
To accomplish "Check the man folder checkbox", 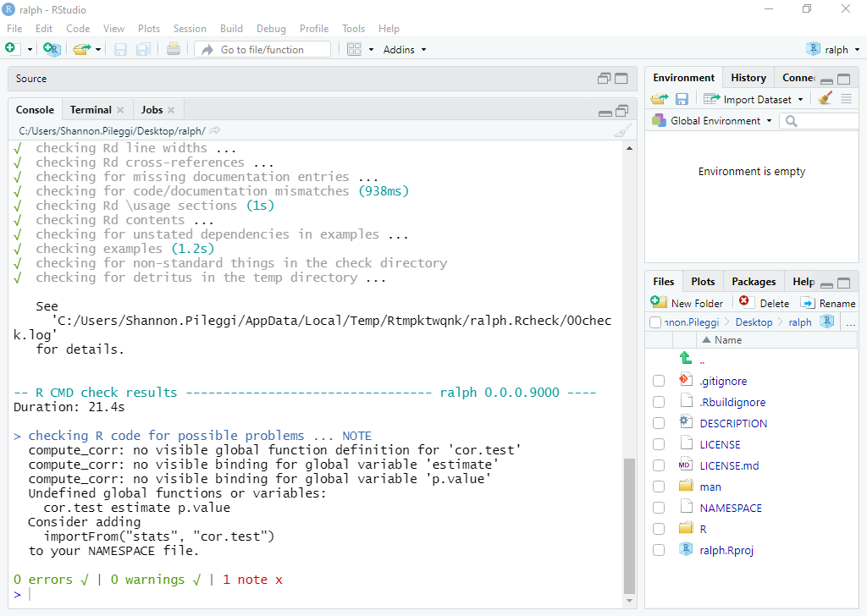I will pyautogui.click(x=659, y=487).
